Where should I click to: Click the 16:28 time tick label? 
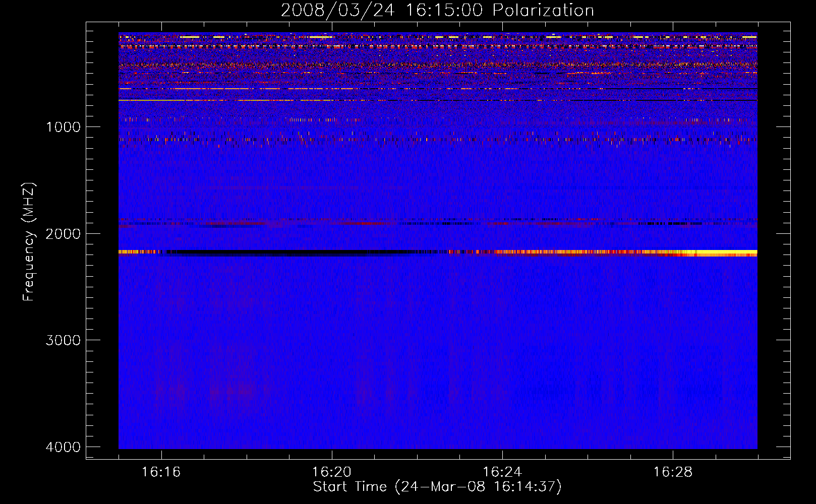pyautogui.click(x=673, y=472)
